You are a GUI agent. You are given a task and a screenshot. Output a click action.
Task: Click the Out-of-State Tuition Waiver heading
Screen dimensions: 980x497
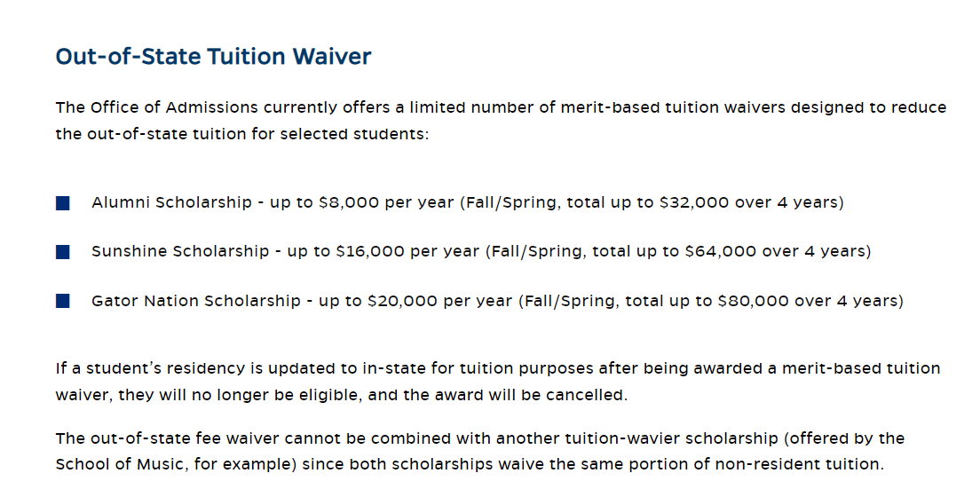213,56
